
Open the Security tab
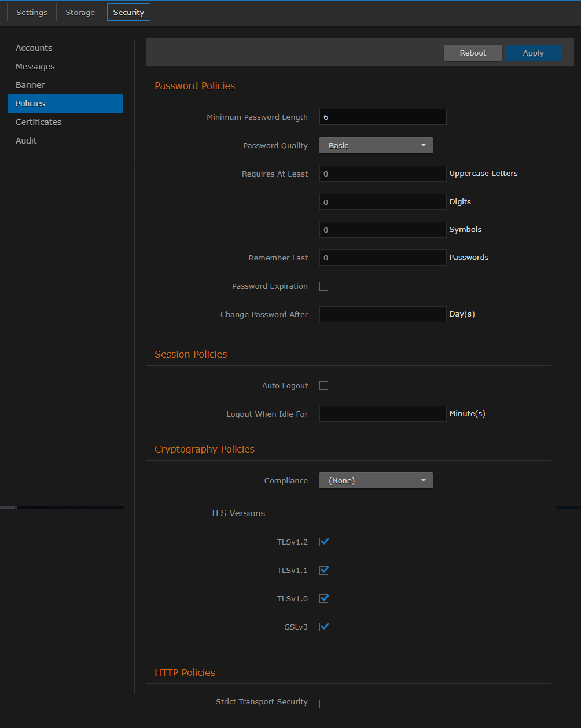128,12
